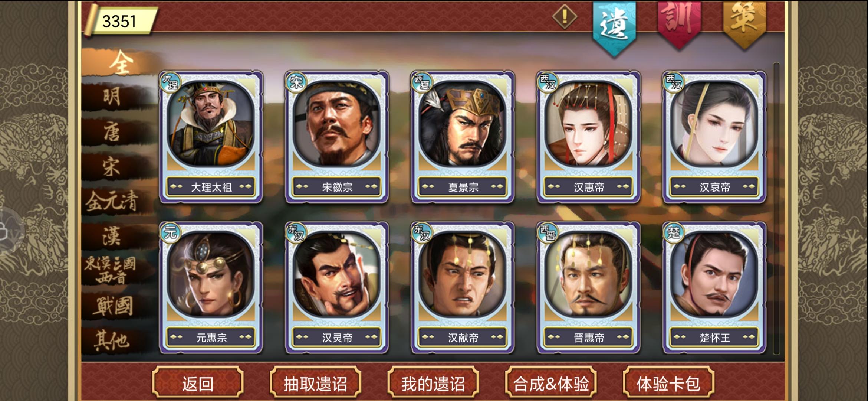868x401 pixels.
Task: Choose the 夏景宗 portrait card
Action: point(463,137)
